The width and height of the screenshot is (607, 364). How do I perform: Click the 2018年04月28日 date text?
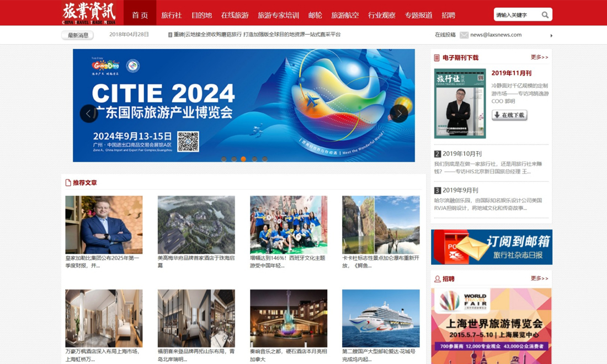point(129,34)
